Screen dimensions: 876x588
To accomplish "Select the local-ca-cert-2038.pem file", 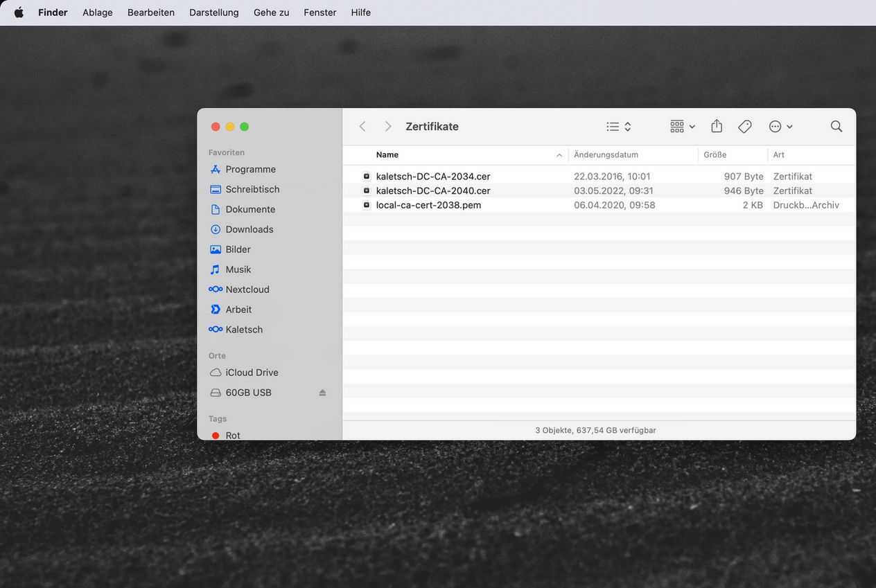I will coord(428,205).
